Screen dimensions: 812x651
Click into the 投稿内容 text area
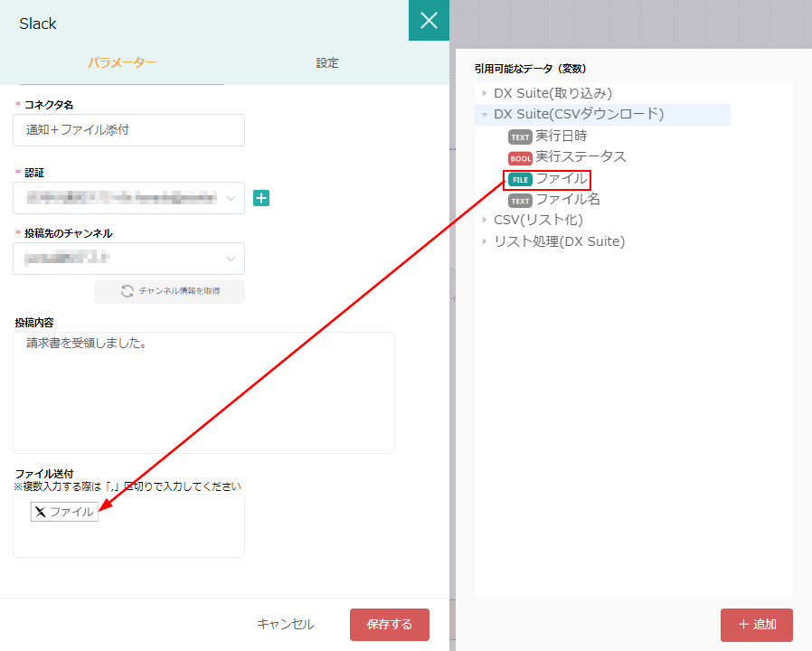pos(204,392)
